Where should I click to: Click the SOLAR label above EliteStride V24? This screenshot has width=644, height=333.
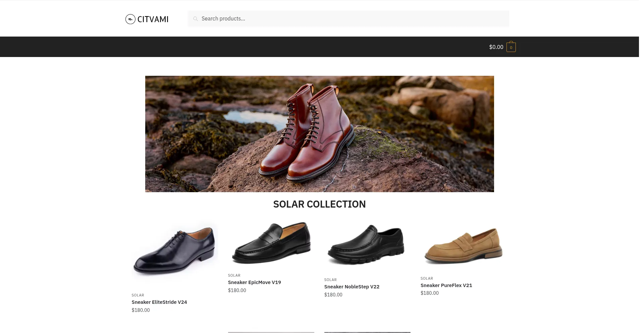(x=138, y=295)
